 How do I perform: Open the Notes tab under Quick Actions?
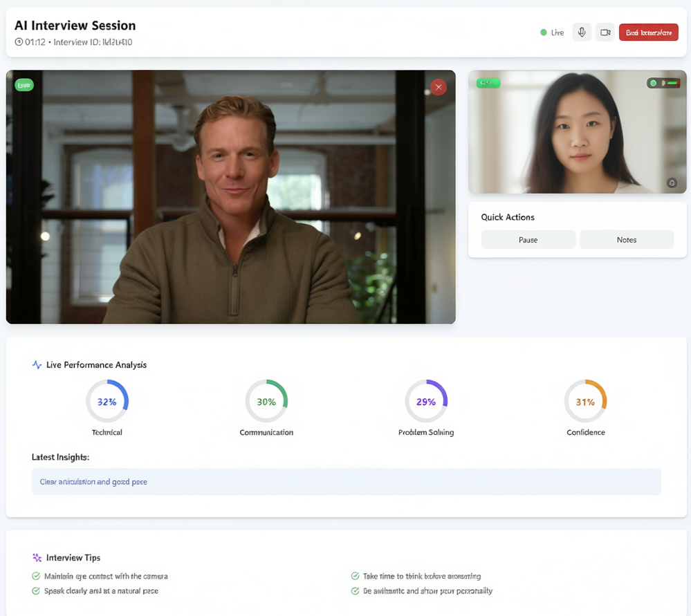pos(626,239)
